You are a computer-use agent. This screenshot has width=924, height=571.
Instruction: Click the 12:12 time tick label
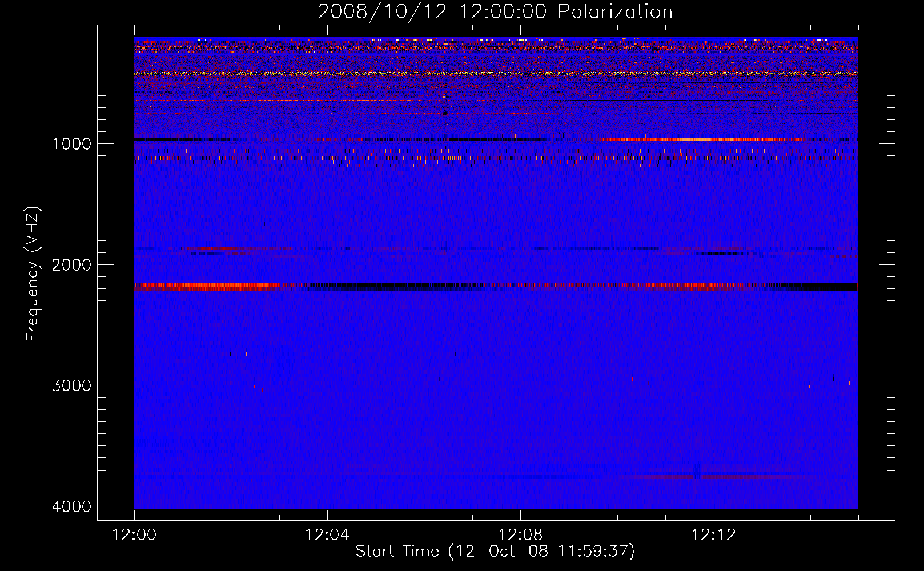pyautogui.click(x=713, y=535)
